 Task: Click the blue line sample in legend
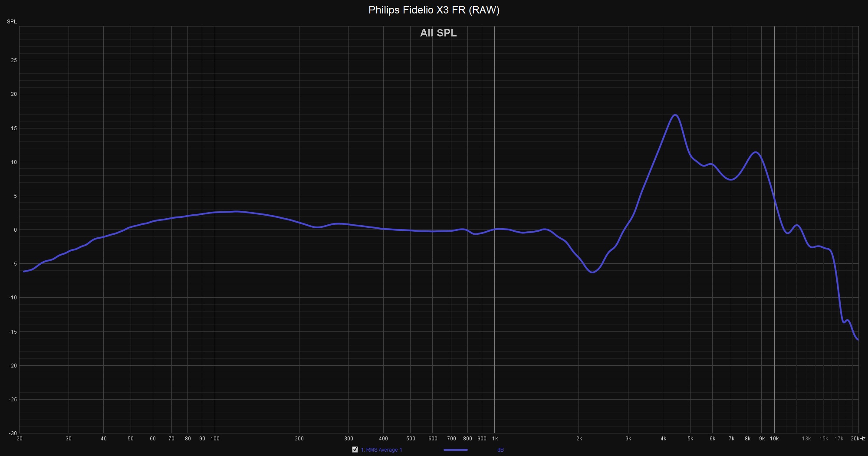456,450
